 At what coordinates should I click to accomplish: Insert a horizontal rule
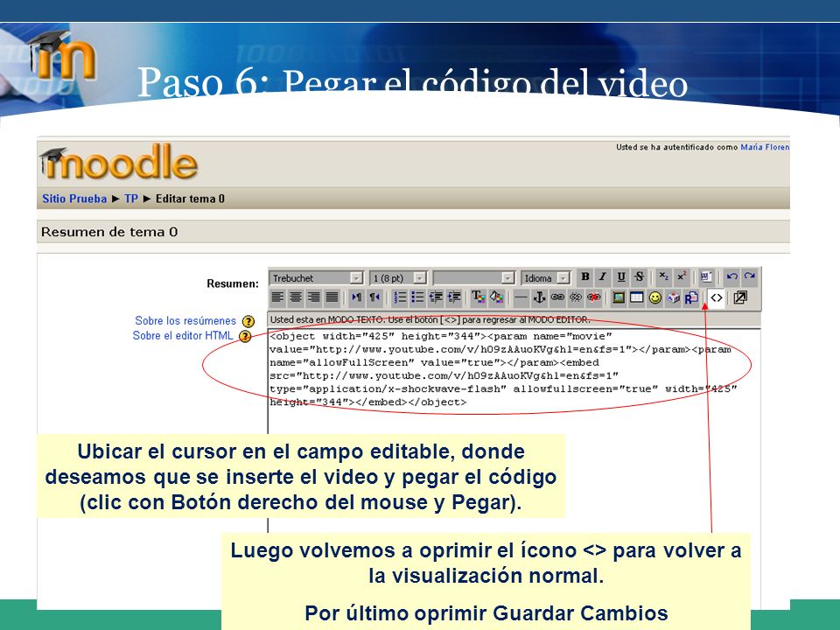click(521, 297)
